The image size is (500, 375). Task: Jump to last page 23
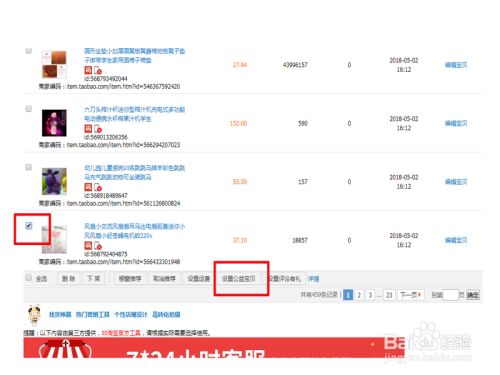389,295
